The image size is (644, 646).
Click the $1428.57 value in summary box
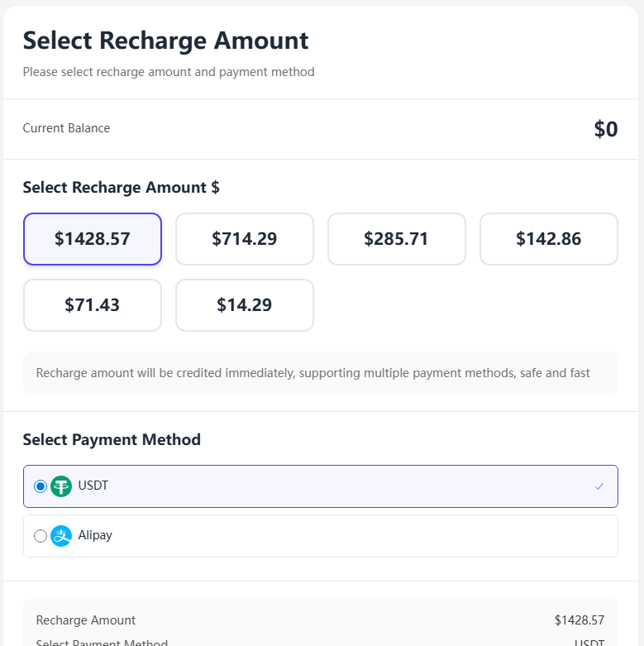click(580, 620)
